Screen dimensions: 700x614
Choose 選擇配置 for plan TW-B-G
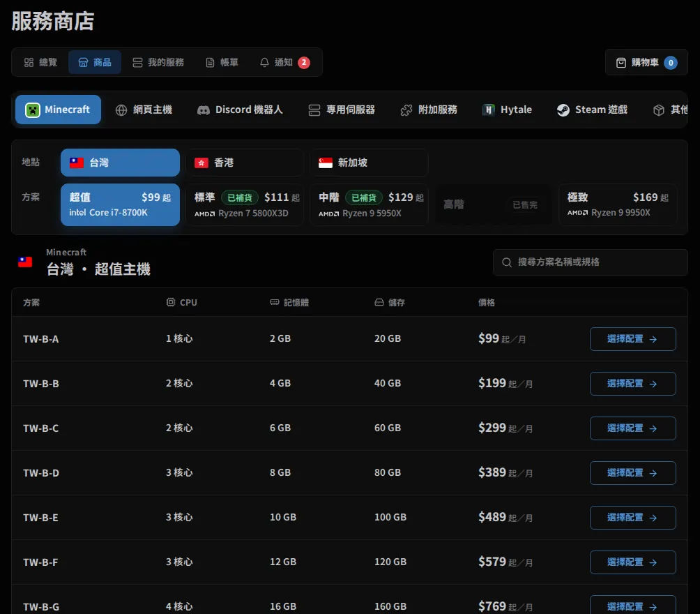pos(632,606)
